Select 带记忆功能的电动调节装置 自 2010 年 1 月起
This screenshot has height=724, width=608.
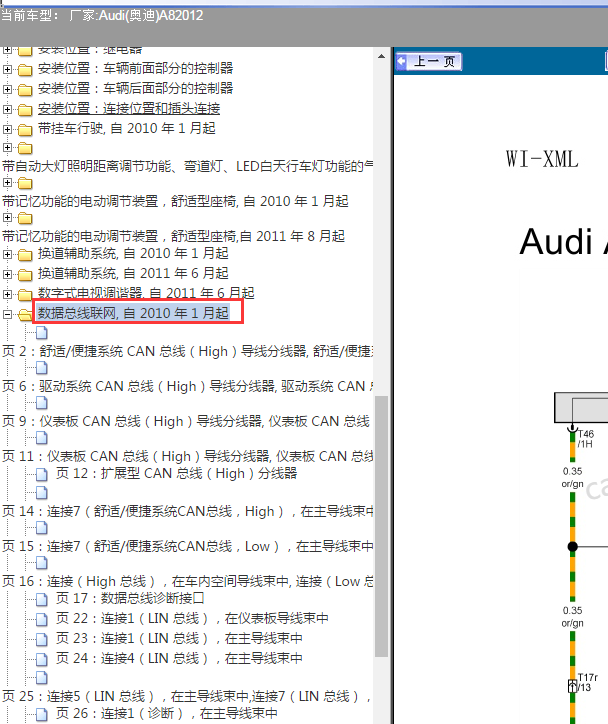point(175,201)
